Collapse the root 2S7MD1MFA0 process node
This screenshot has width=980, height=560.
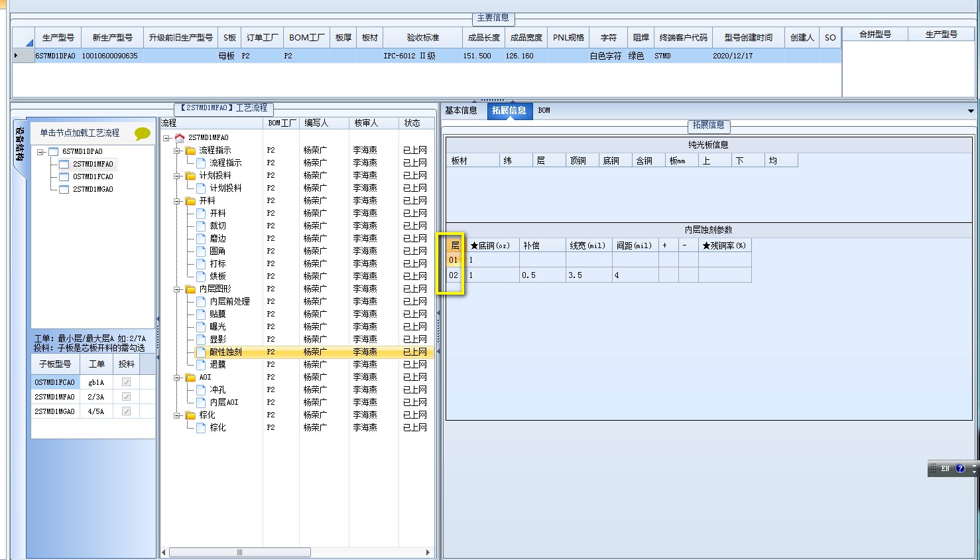(x=167, y=137)
